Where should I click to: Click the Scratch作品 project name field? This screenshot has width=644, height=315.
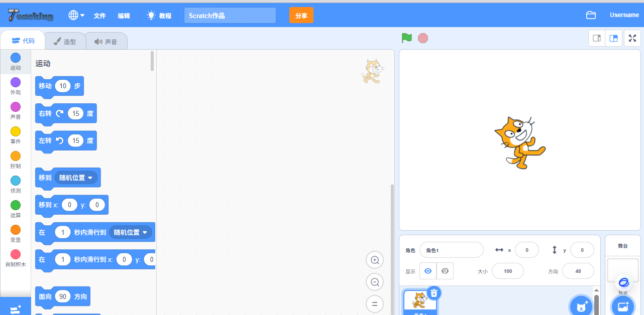pyautogui.click(x=230, y=16)
